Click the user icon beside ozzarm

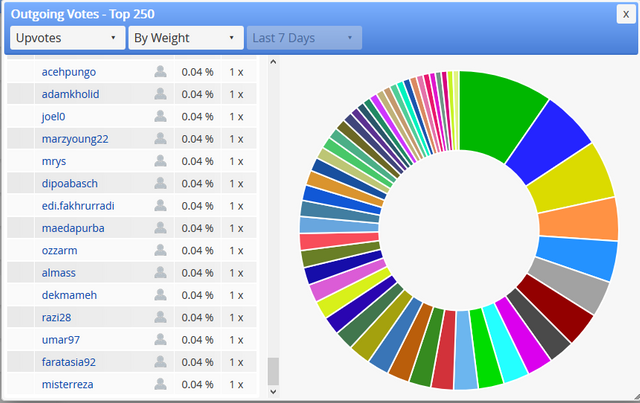(160, 250)
